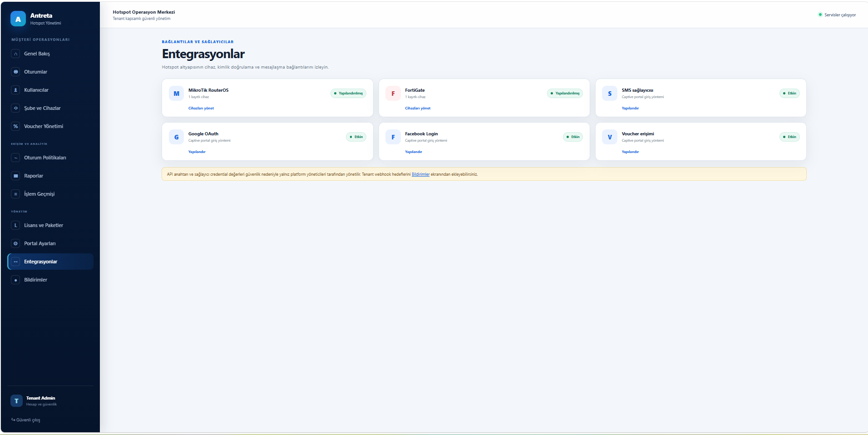Click the Genel Bakış home icon
868x435 pixels.
coord(16,54)
